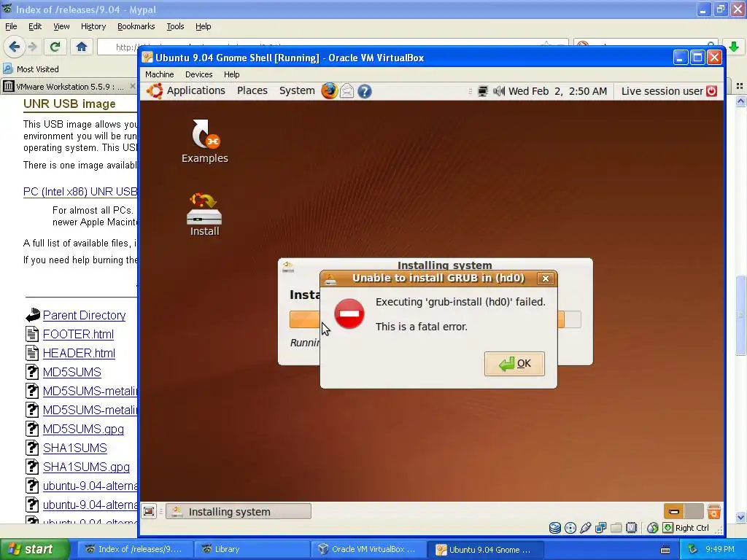Click the clock showing Wed Feb 2, 2:50 AM
Screen dimensions: 747x560
pyautogui.click(x=557, y=91)
